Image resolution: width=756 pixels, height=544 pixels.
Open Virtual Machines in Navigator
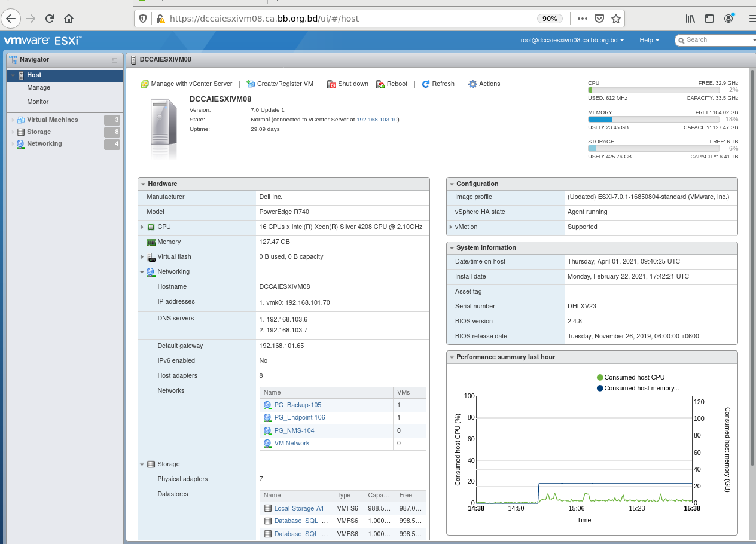coord(53,120)
